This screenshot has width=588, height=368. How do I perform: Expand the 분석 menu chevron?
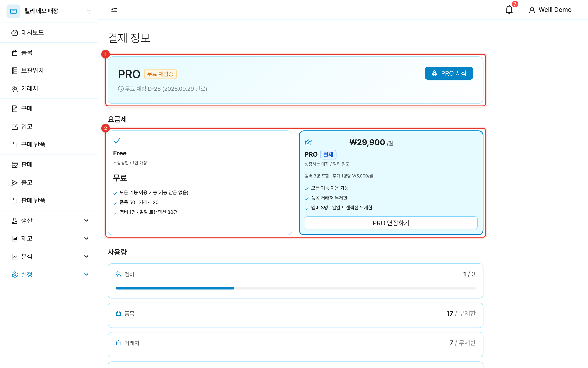pyautogui.click(x=86, y=257)
